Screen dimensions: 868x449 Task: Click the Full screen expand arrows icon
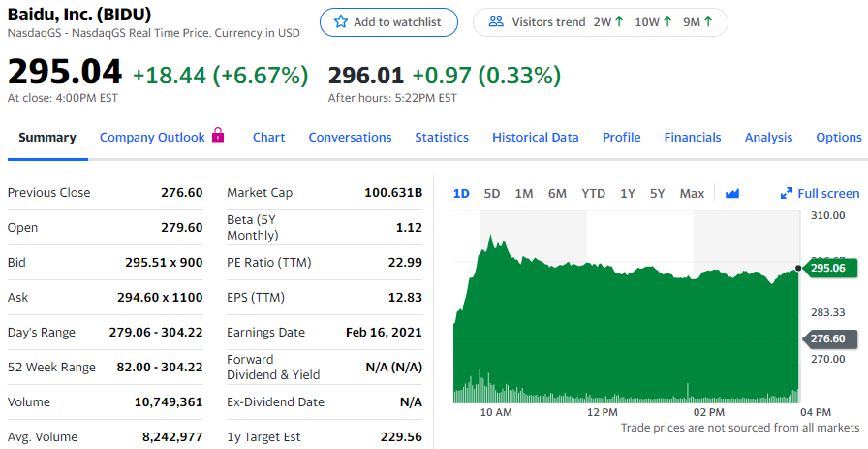click(787, 194)
